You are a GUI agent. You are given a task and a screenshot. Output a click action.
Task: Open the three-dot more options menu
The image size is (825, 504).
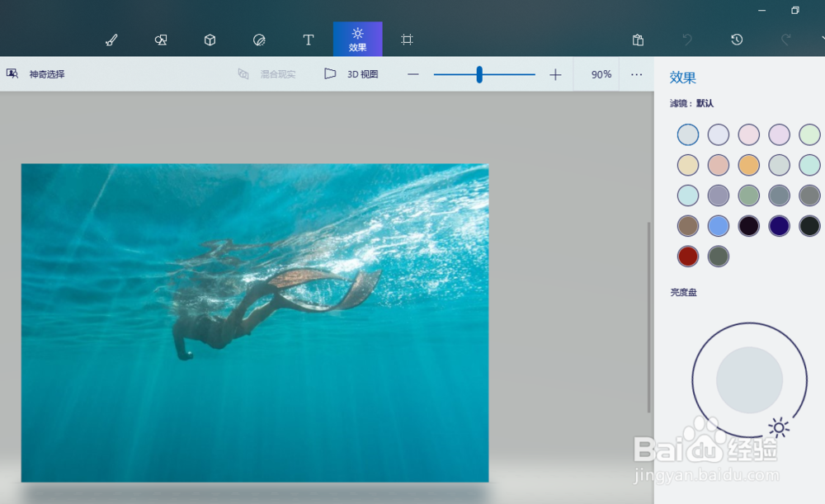[637, 75]
